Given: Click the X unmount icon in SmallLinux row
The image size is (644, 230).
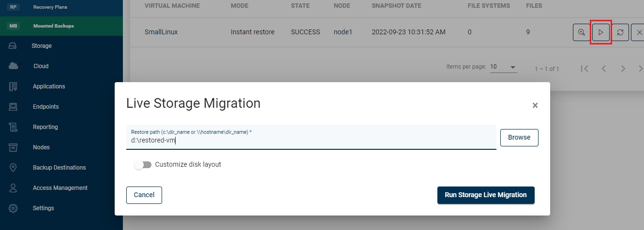Looking at the screenshot, I should (x=639, y=32).
